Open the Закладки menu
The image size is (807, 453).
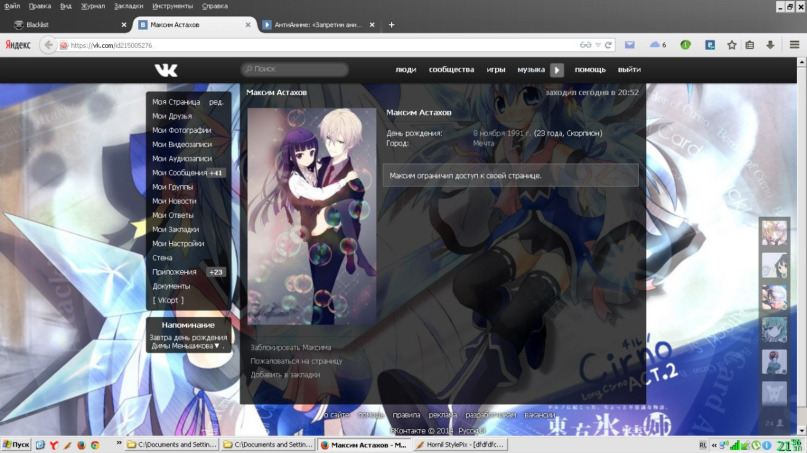[x=129, y=6]
